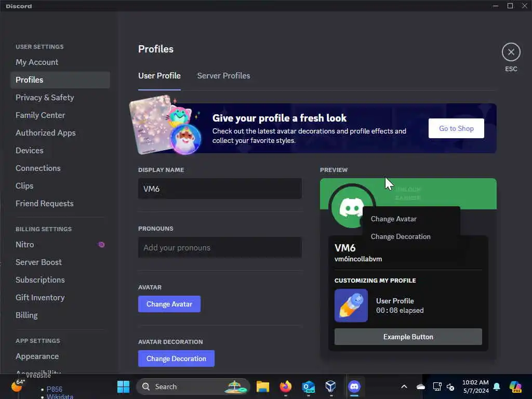Switch to Server Profiles tab
Screen dimensions: 532x399
[223, 76]
